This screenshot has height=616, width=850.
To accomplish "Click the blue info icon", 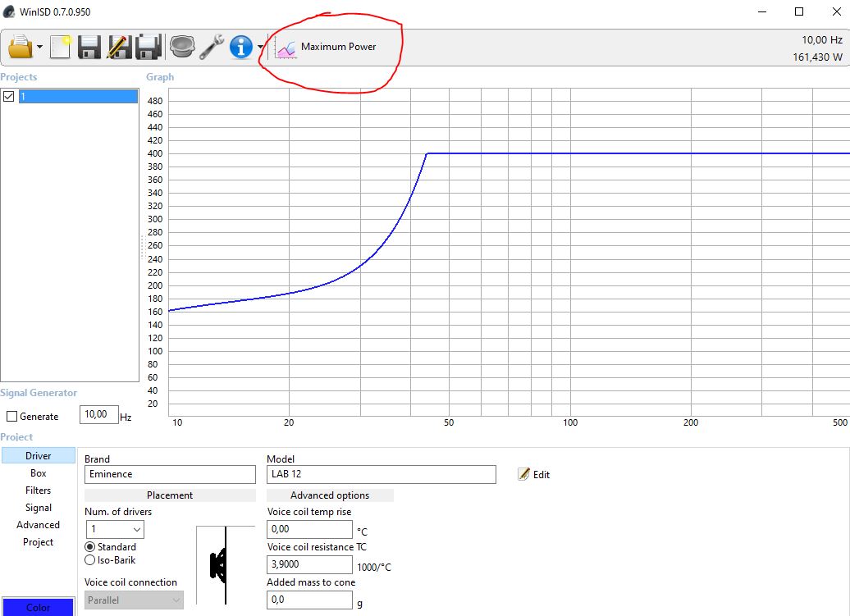I will click(x=240, y=47).
